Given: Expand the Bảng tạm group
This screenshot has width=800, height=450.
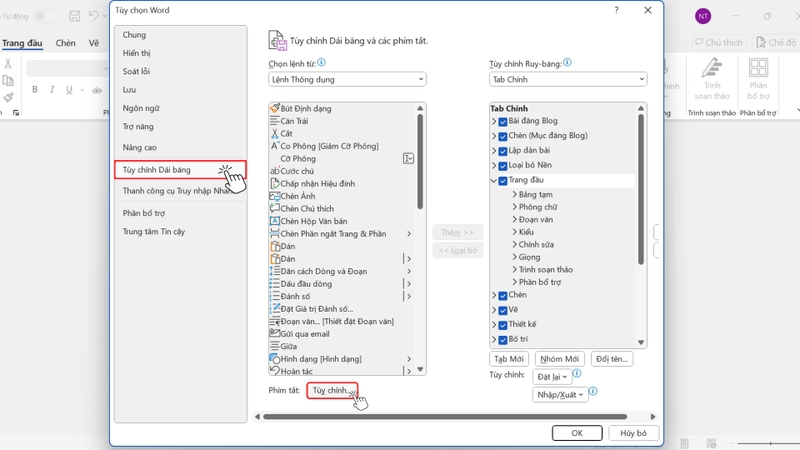Looking at the screenshot, I should (x=514, y=194).
